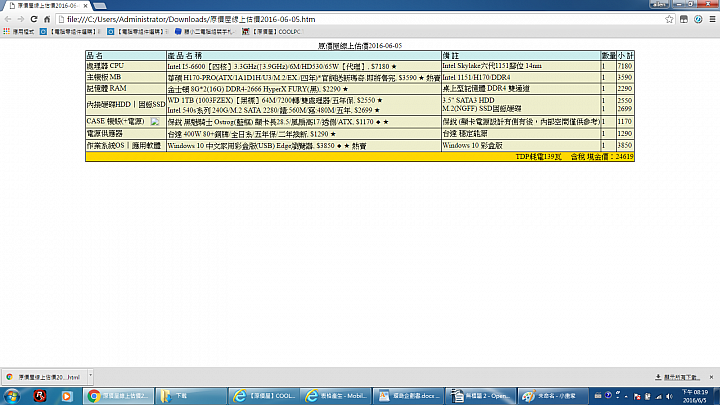The width and height of the screenshot is (720, 405).
Task: Click the 3850 subtotal cell
Action: click(x=625, y=145)
